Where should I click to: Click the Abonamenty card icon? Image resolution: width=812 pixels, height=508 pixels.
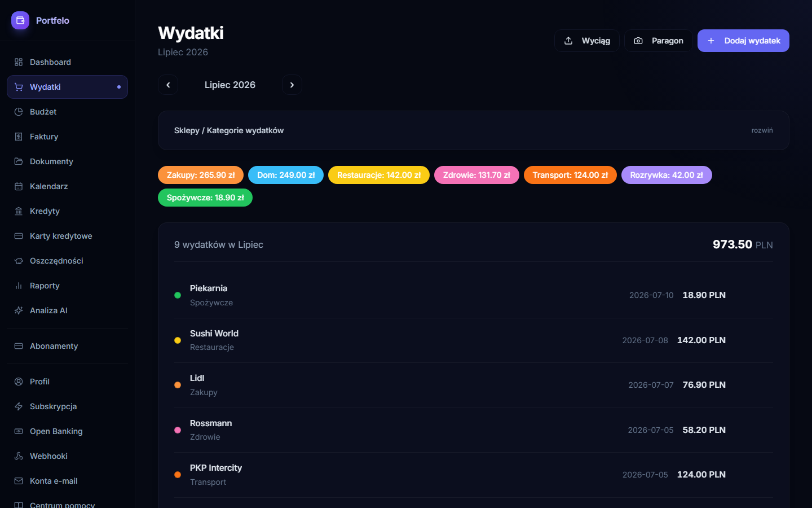pyautogui.click(x=19, y=346)
